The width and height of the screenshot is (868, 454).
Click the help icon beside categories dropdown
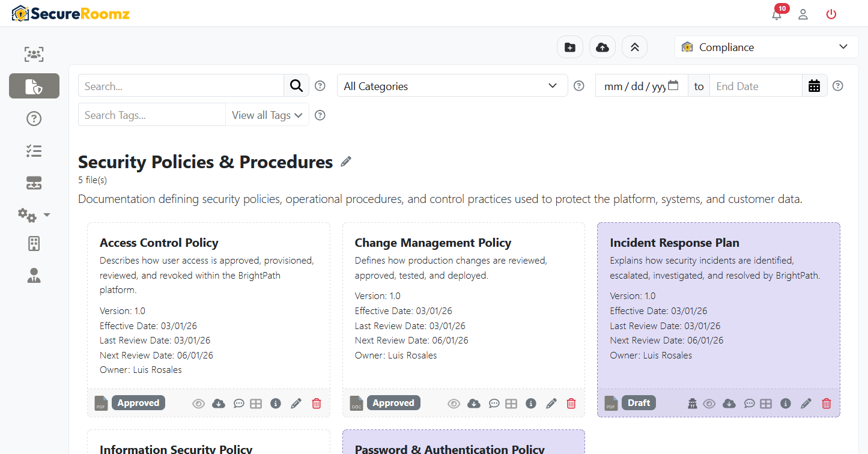click(x=579, y=86)
